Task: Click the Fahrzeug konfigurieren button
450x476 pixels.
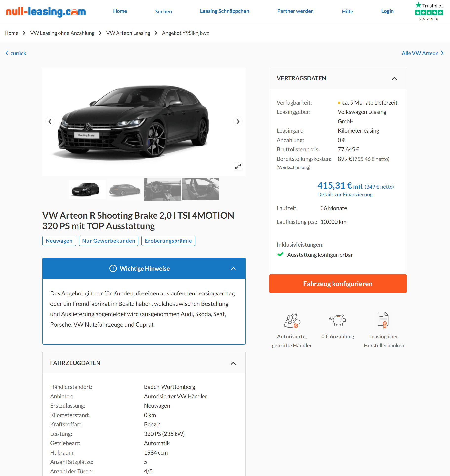Action: coord(338,284)
